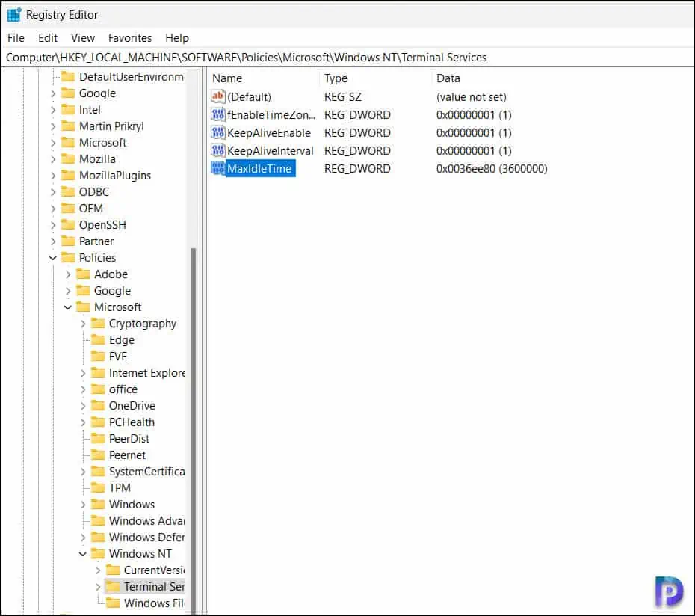Click the Edge folder icon
The image size is (695, 616).
click(98, 339)
